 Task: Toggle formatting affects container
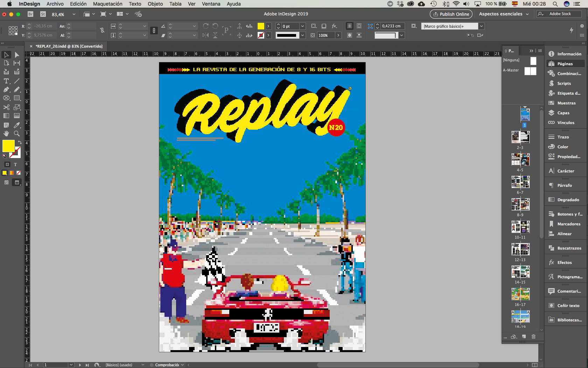click(7, 164)
